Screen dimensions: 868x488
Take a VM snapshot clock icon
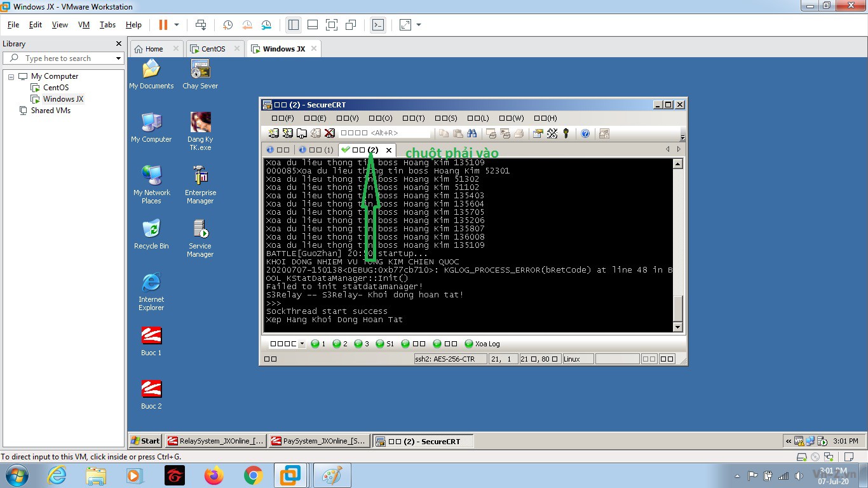click(227, 25)
